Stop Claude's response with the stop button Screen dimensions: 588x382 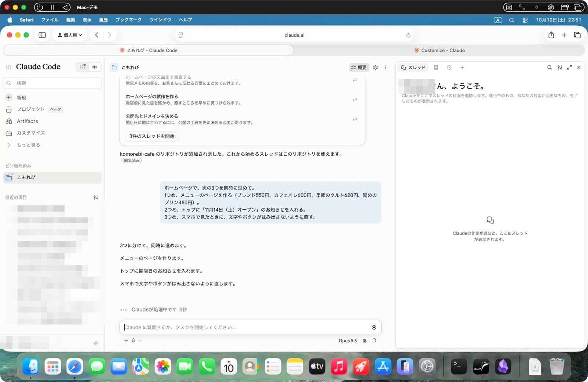pos(374,327)
